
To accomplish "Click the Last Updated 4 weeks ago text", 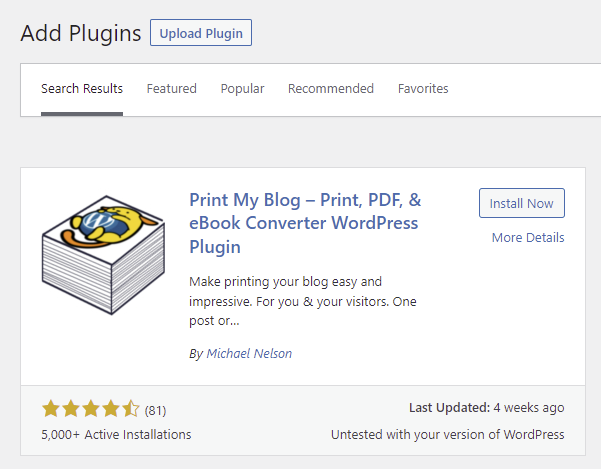I will (486, 408).
